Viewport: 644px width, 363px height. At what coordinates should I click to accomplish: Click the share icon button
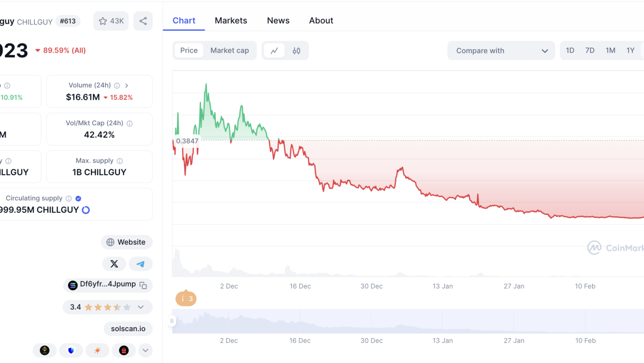tap(143, 21)
